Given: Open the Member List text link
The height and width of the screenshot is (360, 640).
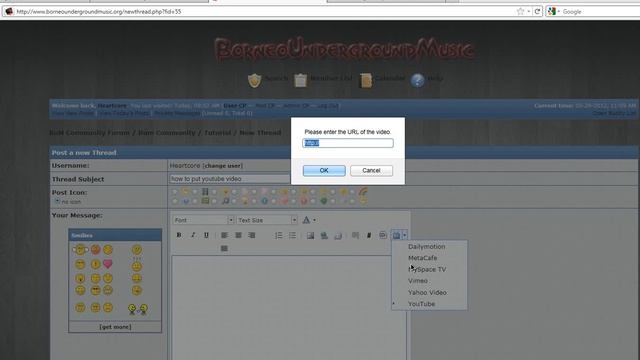Looking at the screenshot, I should (x=331, y=78).
